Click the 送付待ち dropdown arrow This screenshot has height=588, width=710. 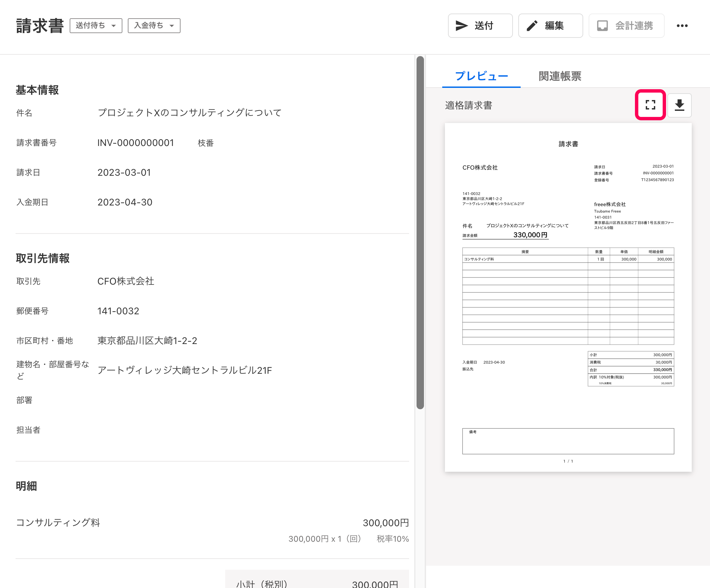point(114,26)
